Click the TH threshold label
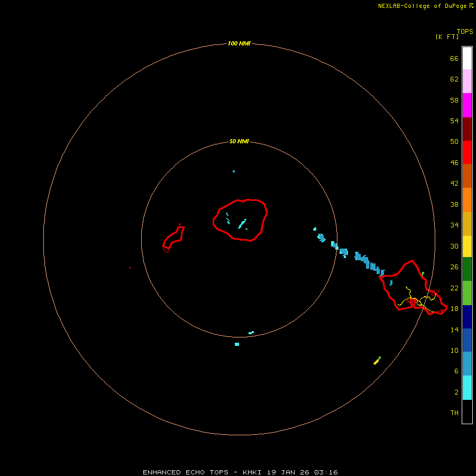Screen dimensions: 476x476 [454, 413]
